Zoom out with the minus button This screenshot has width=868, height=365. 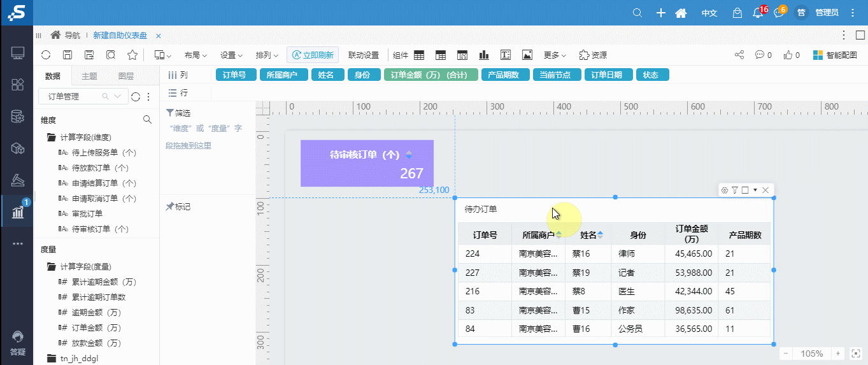tap(786, 354)
